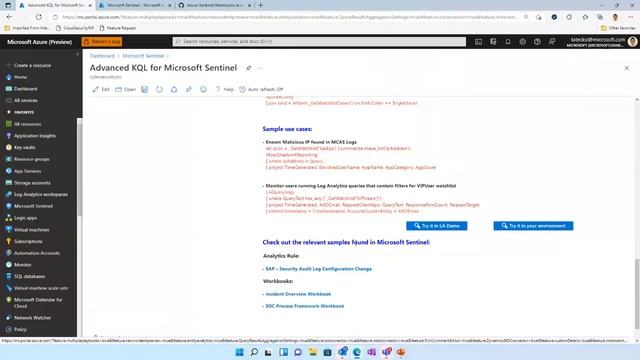
Task: Refresh the workbook using the circular arrow icon
Action: click(159, 89)
